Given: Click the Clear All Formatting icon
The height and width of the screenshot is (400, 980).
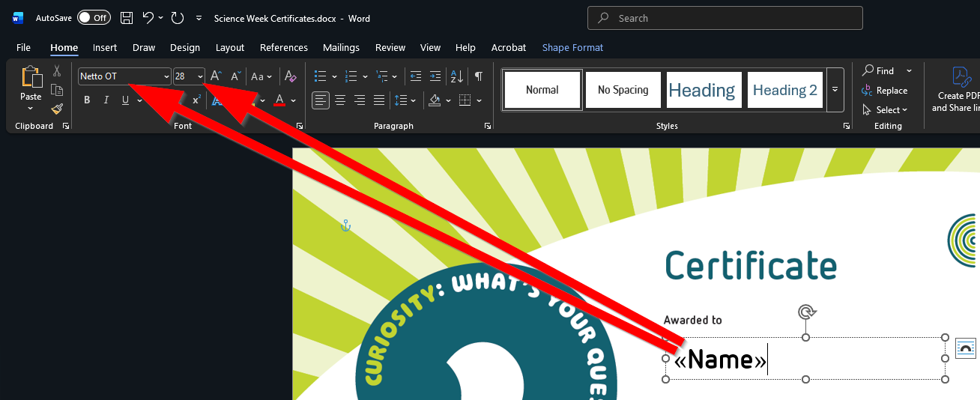Looking at the screenshot, I should click(291, 76).
